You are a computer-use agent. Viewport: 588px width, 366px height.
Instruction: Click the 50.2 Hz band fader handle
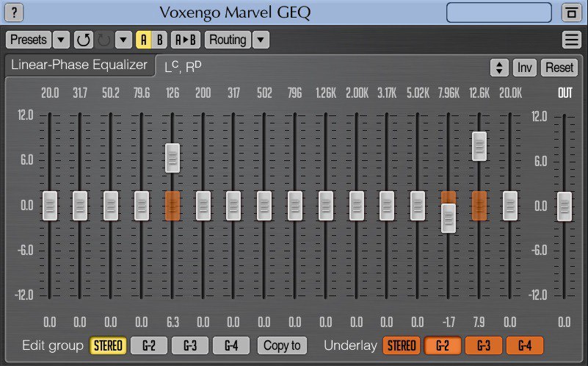[111, 206]
